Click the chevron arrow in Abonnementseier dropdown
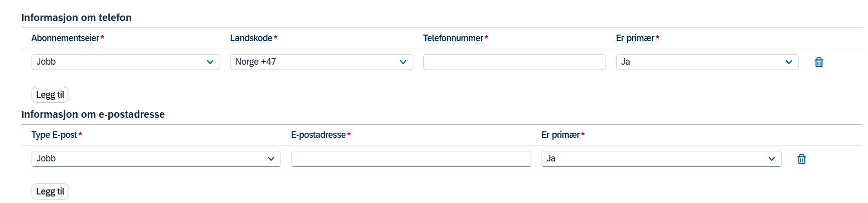 click(x=210, y=62)
